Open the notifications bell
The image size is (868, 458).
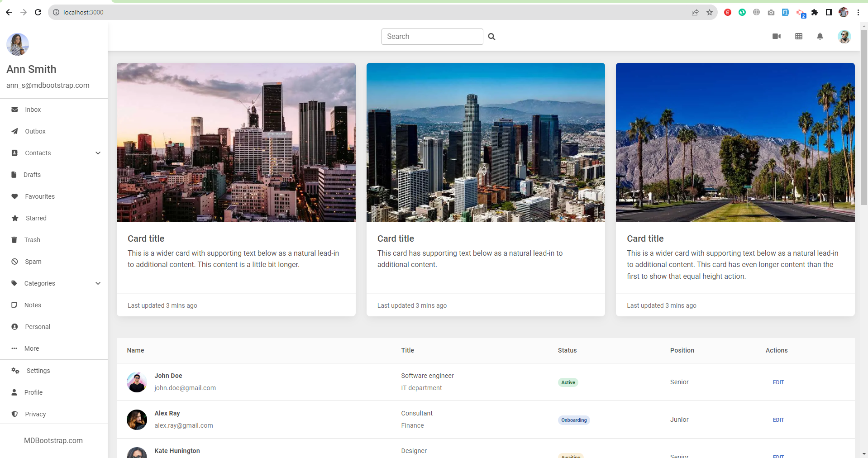click(x=820, y=36)
